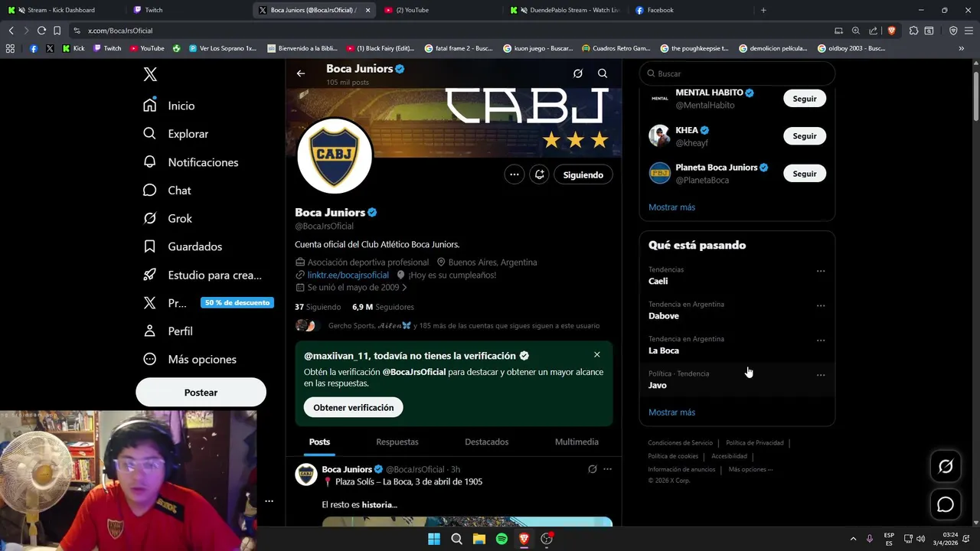This screenshot has width=980, height=551.
Task: Open the Kick bookmark
Action: [x=73, y=48]
